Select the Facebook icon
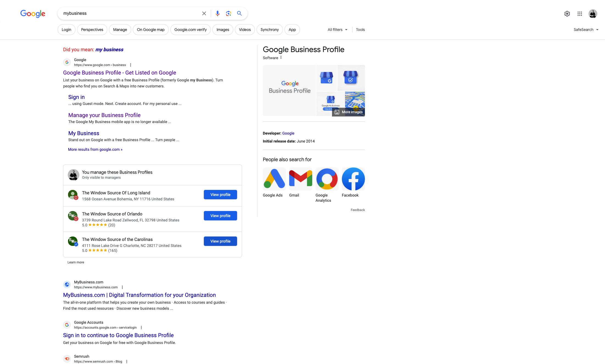Viewport: 605px width, 364px height. [x=353, y=179]
